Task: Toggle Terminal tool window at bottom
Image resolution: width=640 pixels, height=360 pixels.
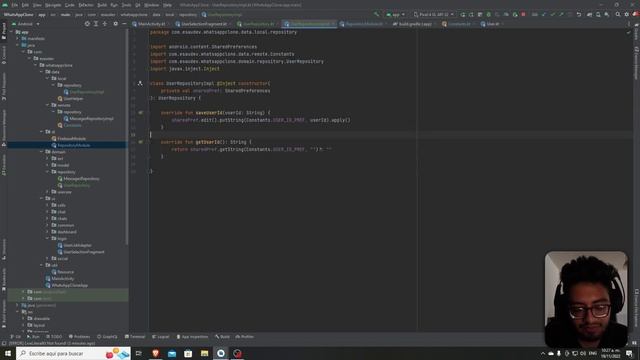Action: point(135,337)
